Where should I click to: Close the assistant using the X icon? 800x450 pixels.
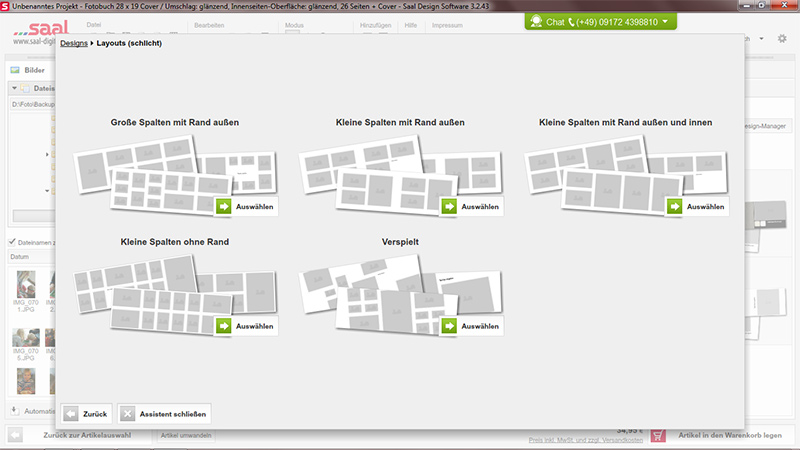point(127,413)
